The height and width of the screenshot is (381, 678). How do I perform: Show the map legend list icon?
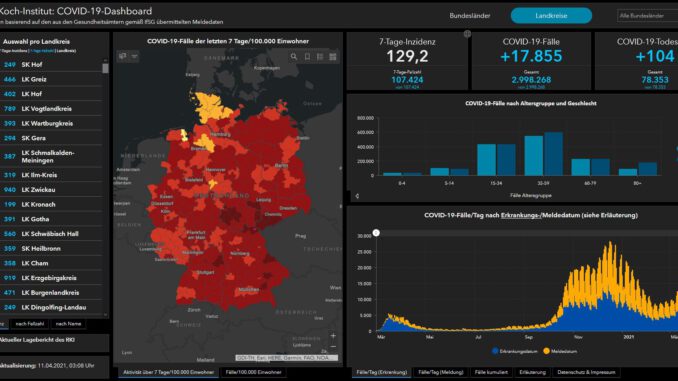coord(320,57)
